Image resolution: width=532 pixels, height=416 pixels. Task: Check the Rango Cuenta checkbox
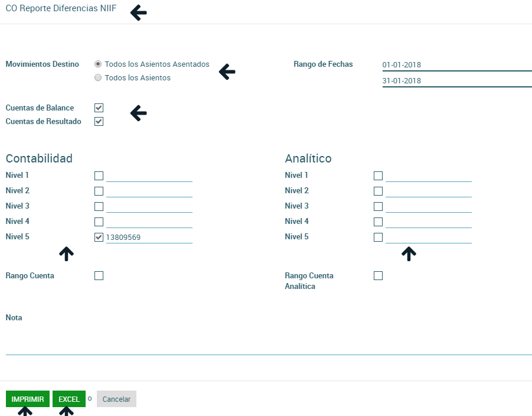[x=99, y=276]
